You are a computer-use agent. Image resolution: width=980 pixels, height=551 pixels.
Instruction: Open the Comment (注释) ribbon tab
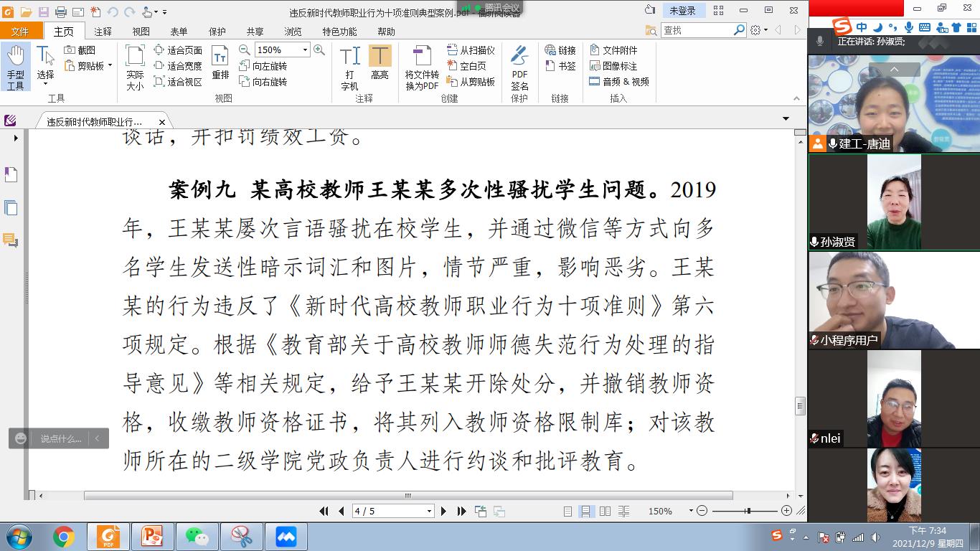(103, 32)
